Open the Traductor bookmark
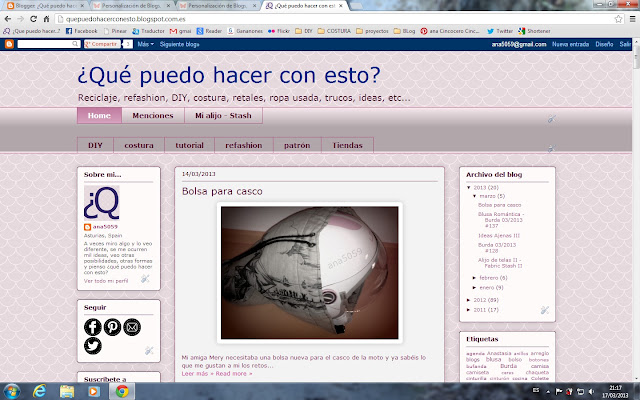The width and height of the screenshot is (640, 400). pyautogui.click(x=148, y=31)
